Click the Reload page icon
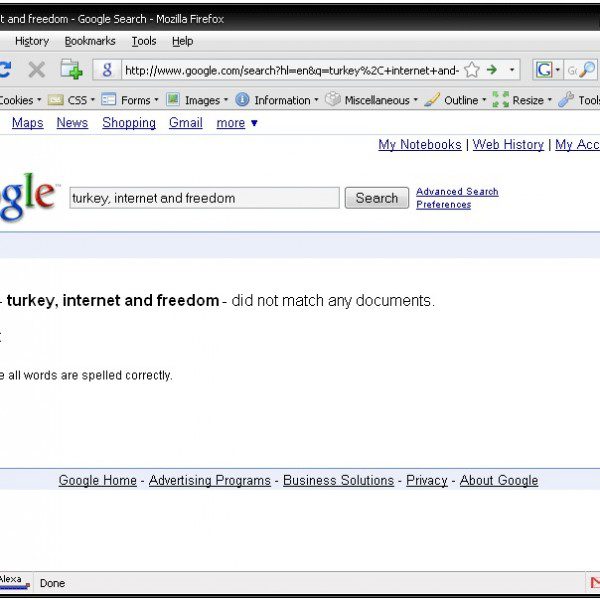The height and width of the screenshot is (600, 600). (5, 70)
